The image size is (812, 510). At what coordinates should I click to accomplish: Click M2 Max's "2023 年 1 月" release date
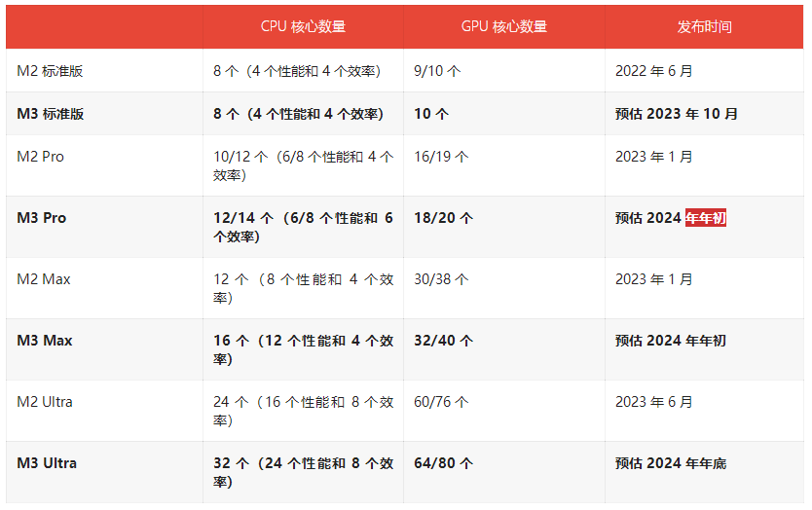(654, 279)
